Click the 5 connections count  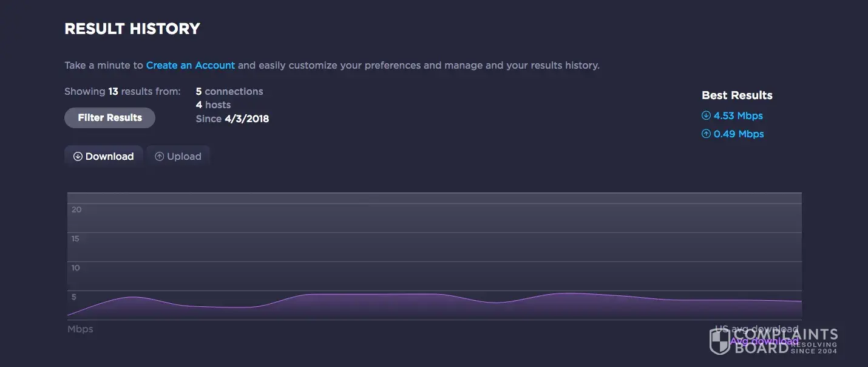(x=229, y=92)
